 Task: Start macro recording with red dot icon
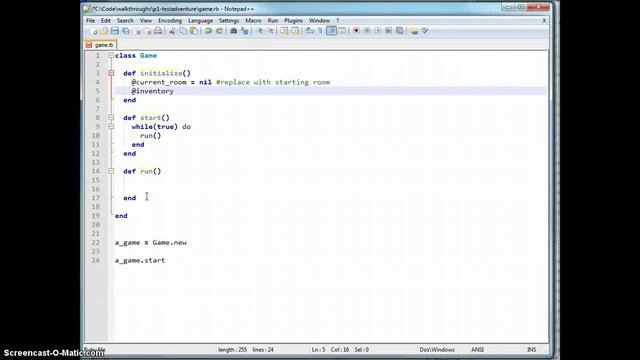(356, 31)
